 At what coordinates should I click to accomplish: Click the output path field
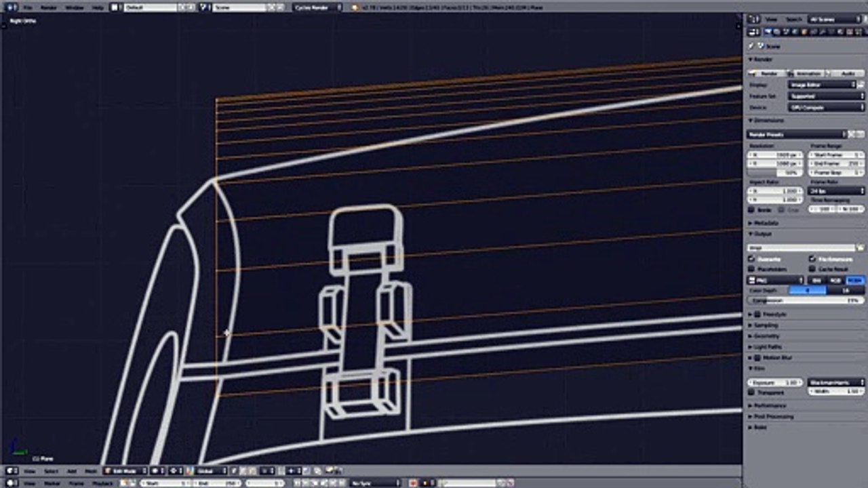click(802, 248)
